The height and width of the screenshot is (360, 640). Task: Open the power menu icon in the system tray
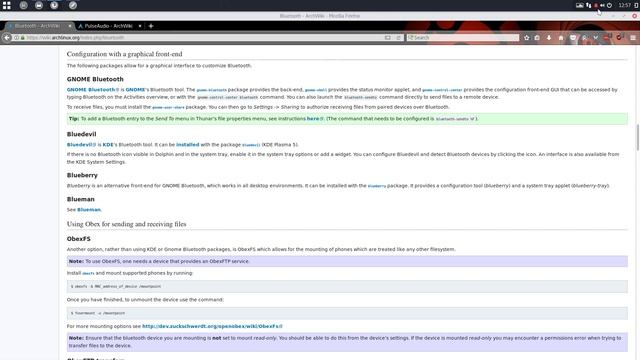click(609, 5)
